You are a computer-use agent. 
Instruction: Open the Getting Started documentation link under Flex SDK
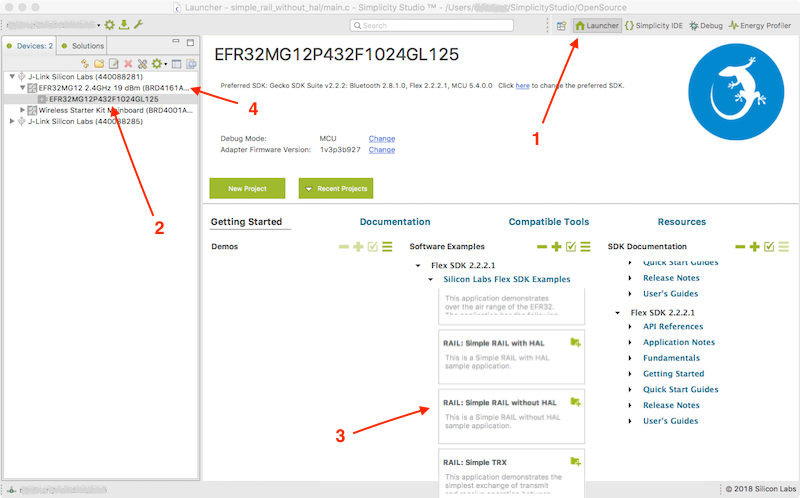pyautogui.click(x=673, y=374)
